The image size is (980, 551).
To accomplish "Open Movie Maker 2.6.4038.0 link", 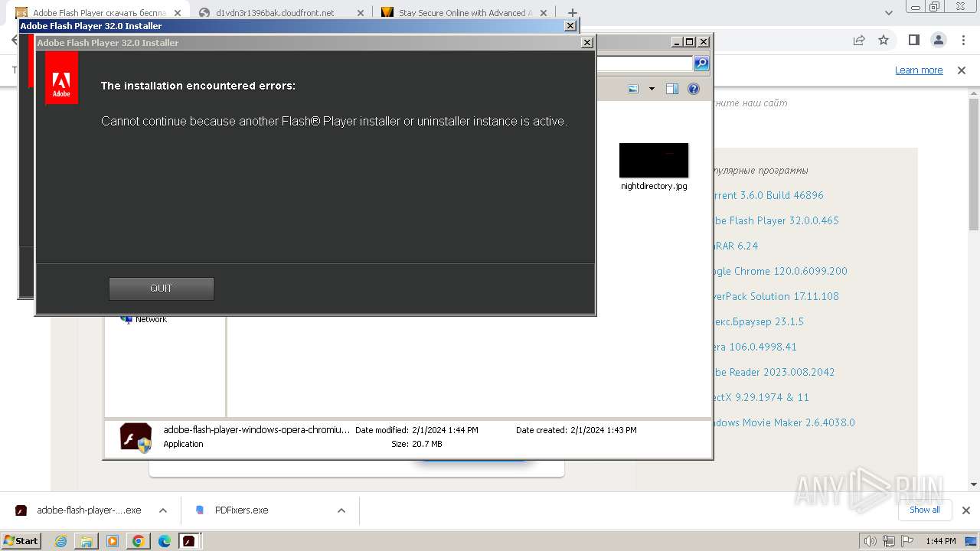I will (x=784, y=422).
